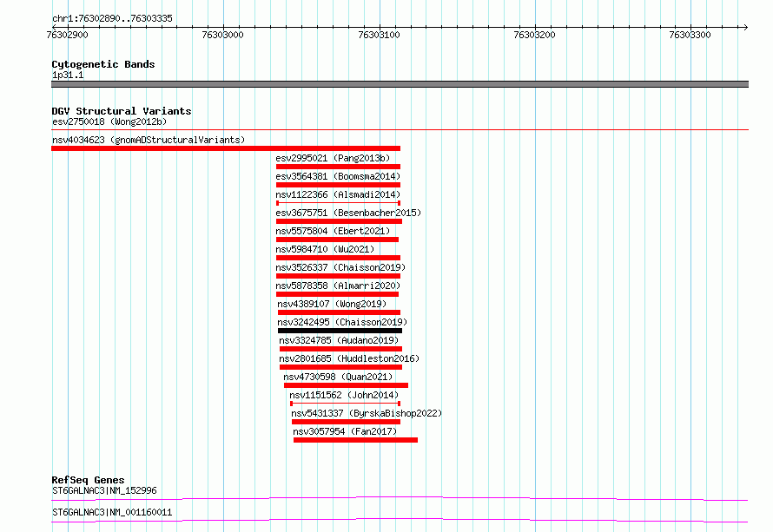Click the chr1:76302890..76303335 region label
The height and width of the screenshot is (532, 773).
coord(112,18)
